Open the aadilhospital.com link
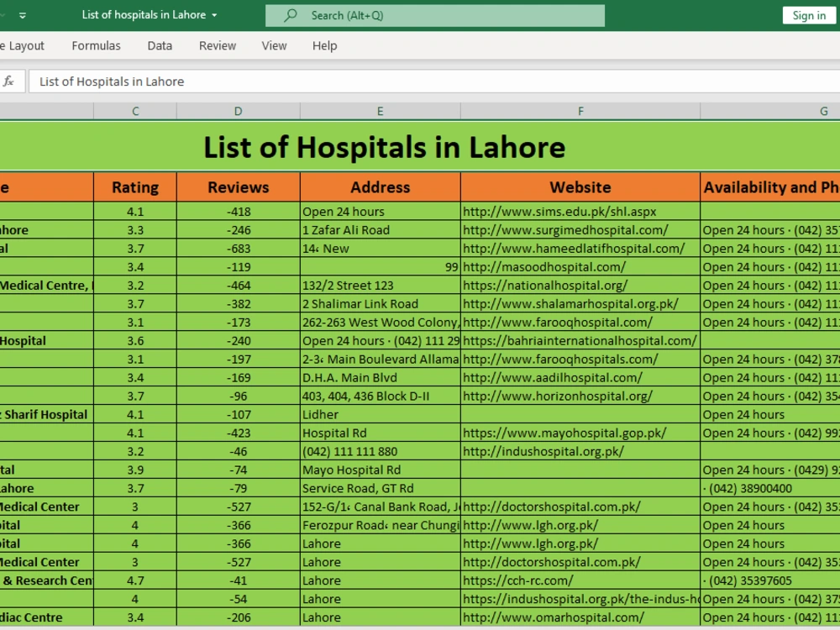 click(553, 378)
